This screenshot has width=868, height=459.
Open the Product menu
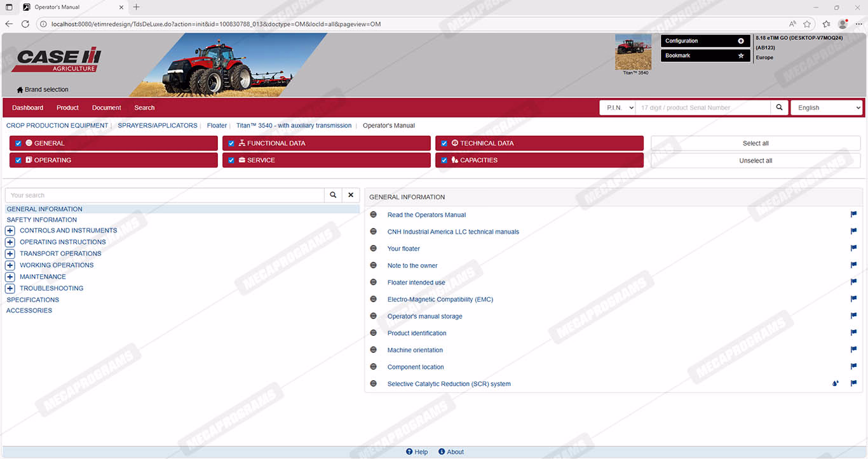[67, 108]
